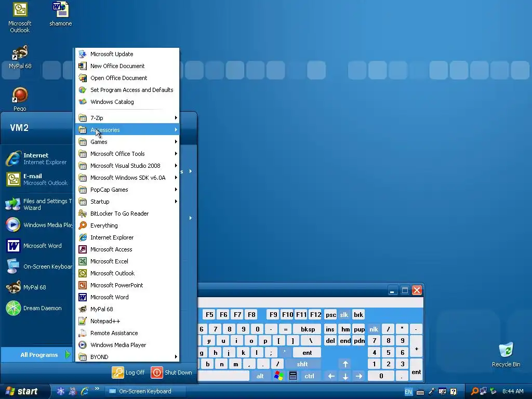Open Internet Explorer pinned start item

(x=37, y=158)
